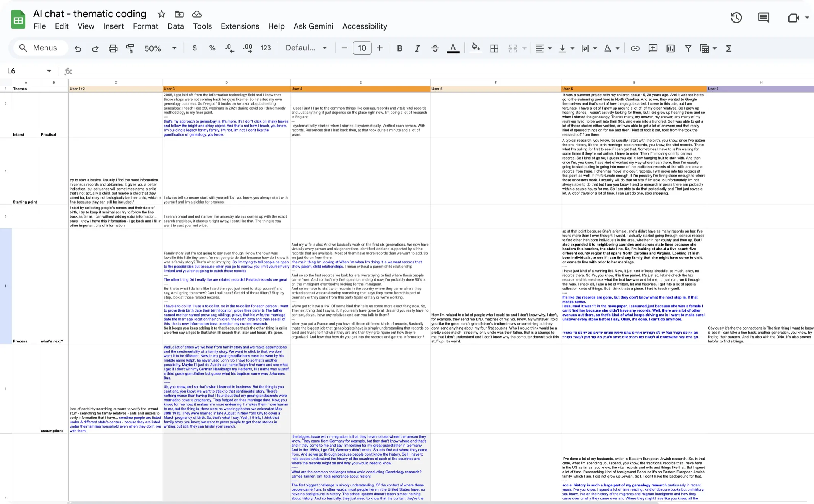Screen dimensions: 814x504
Task: Open the Insert menu
Action: (114, 26)
